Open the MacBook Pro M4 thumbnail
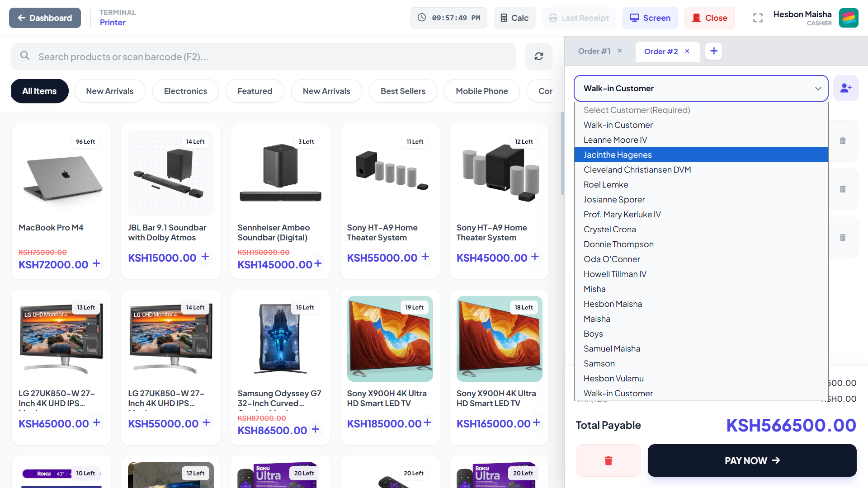The height and width of the screenshot is (488, 868). 61,173
